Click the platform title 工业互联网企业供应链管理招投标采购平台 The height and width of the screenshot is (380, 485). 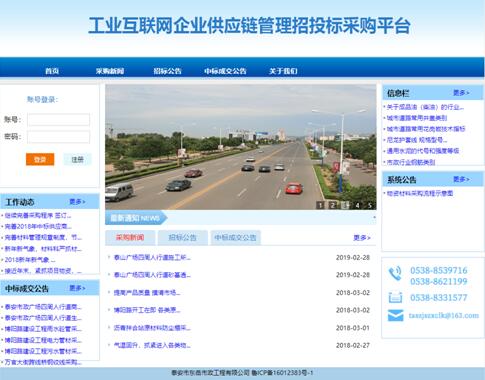pos(249,26)
